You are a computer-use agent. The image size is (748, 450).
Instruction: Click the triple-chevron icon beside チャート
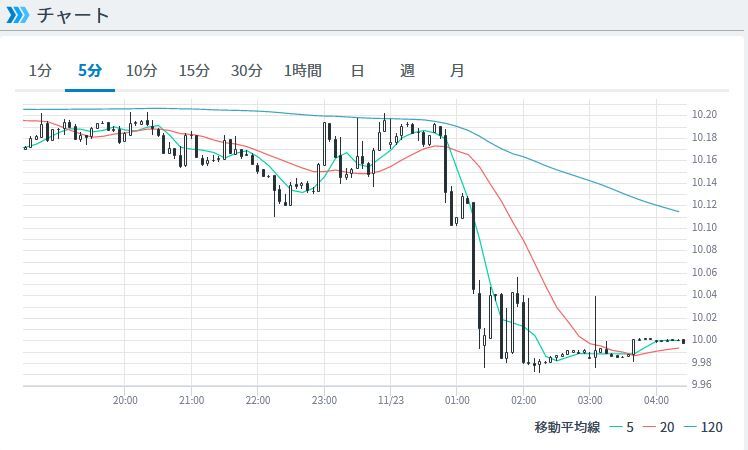[x=18, y=15]
